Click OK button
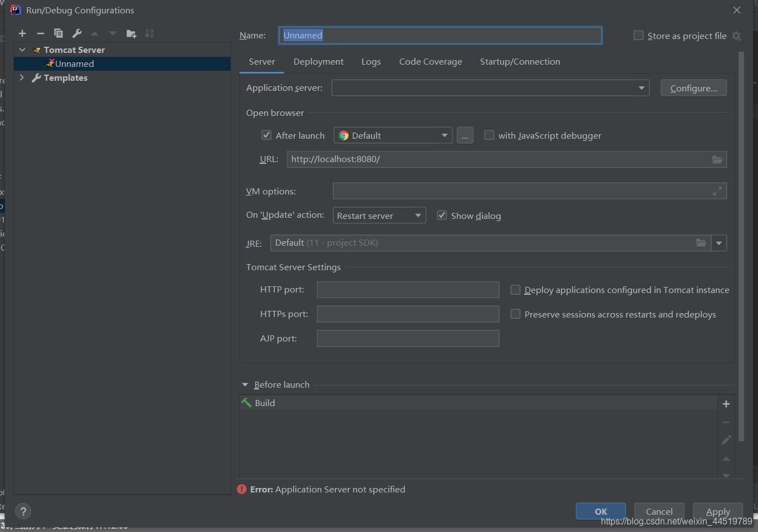 tap(601, 511)
